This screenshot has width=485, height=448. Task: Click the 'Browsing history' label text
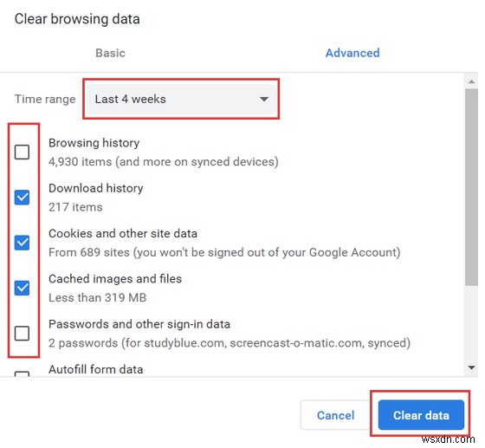pos(94,143)
